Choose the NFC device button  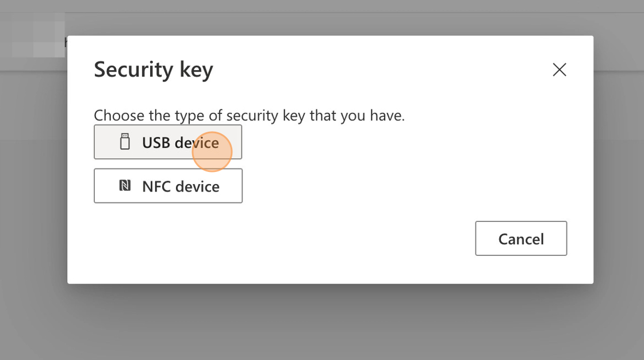(168, 186)
